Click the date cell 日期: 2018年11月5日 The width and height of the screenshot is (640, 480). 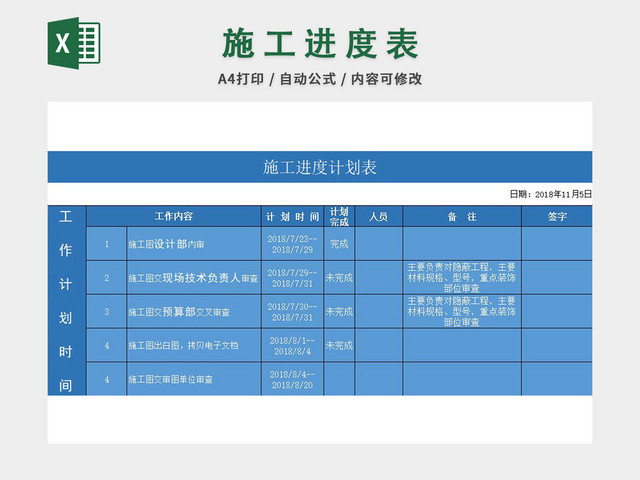coord(551,194)
